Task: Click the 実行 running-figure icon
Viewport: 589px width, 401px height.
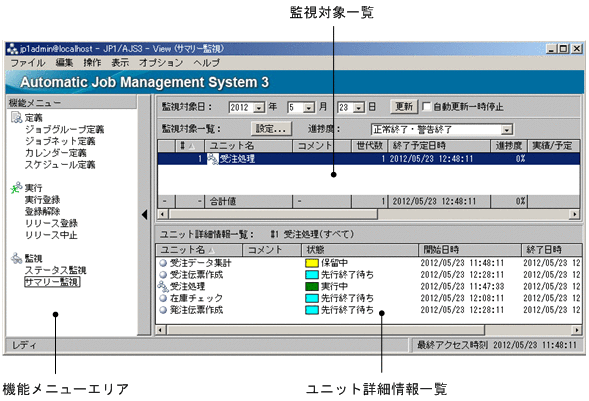Action: 16,188
